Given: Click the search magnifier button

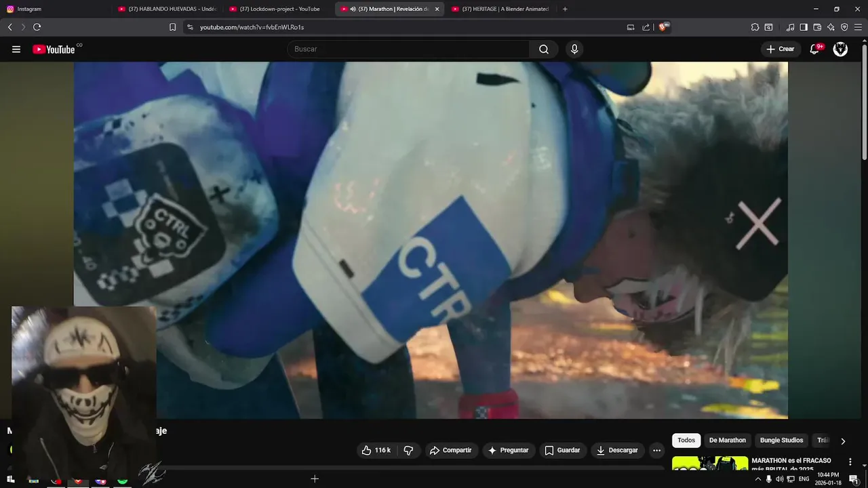Looking at the screenshot, I should 544,49.
